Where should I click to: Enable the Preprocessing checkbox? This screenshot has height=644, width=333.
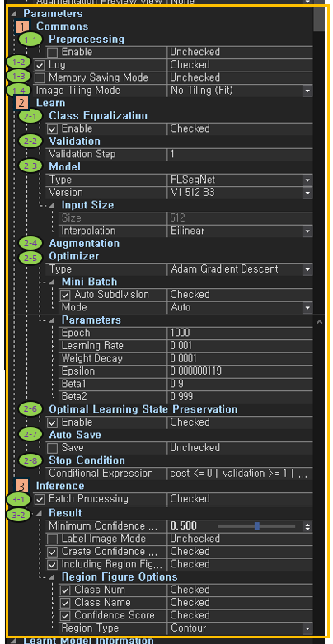(53, 52)
